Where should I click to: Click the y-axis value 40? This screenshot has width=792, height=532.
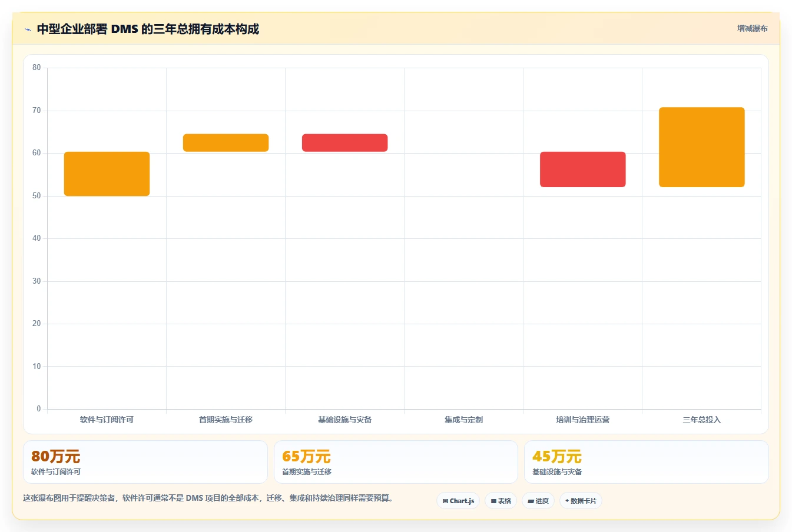point(37,238)
